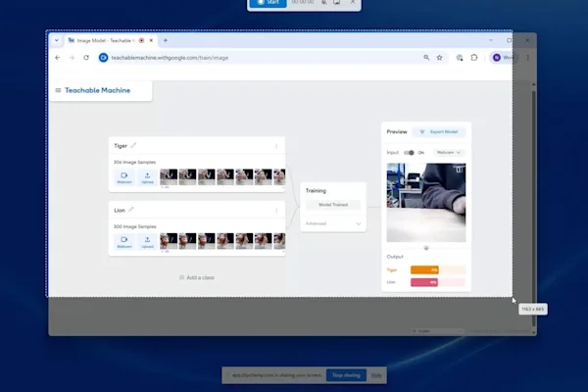Click the site info icon left of the URL
The image size is (588, 392).
tap(104, 58)
